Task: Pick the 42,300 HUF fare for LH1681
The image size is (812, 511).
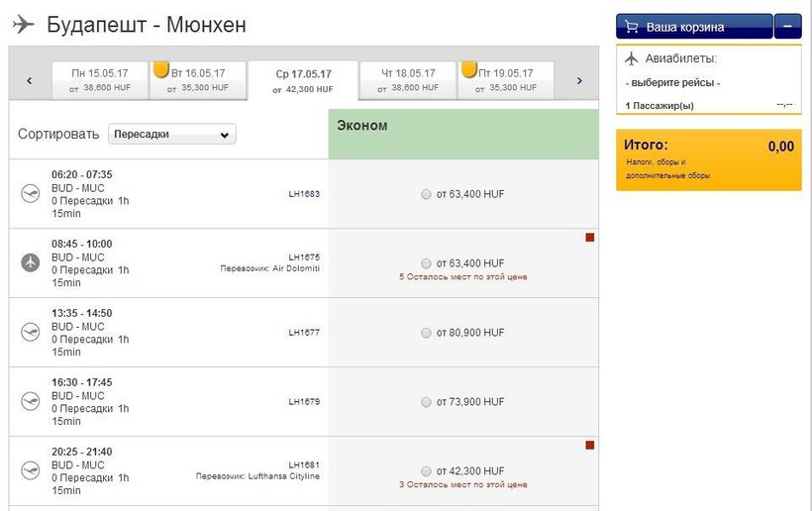Action: pos(426,471)
